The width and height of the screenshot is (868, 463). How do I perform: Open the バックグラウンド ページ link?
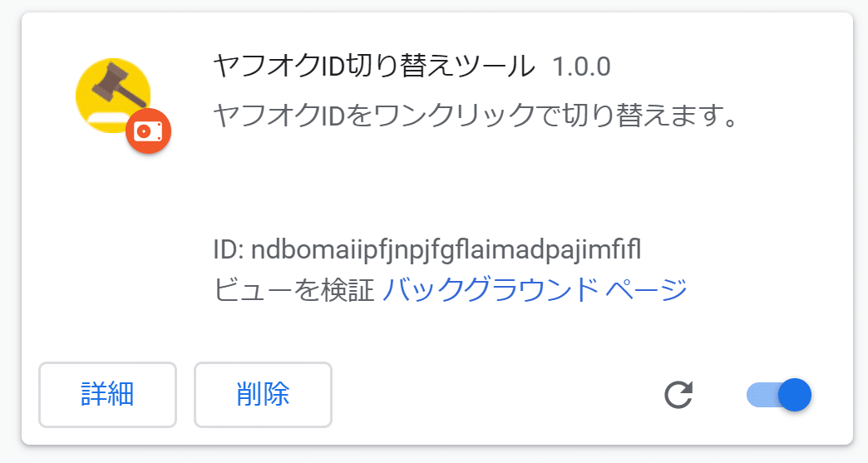pos(535,289)
